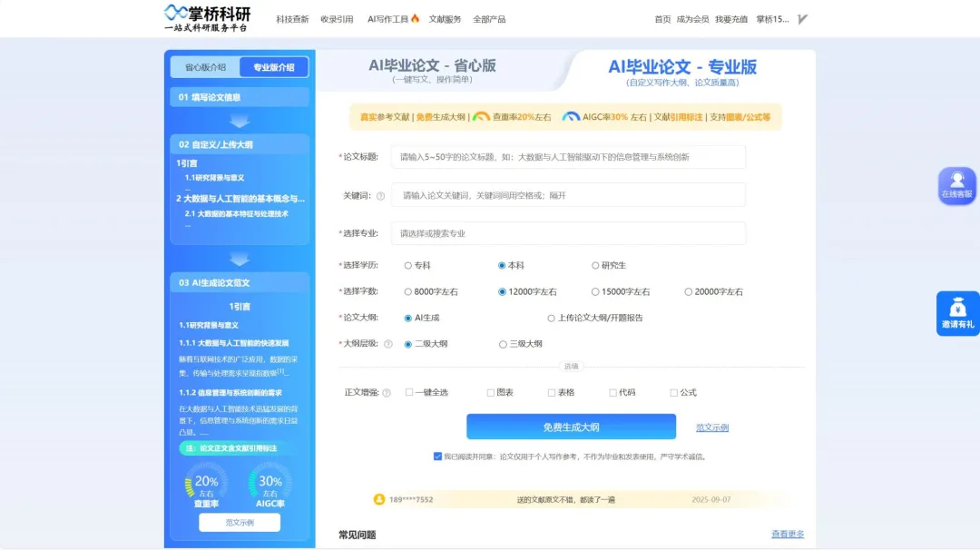Switch to the 省心版介绍 sidebar tab
This screenshot has width=980, height=550.
click(205, 67)
